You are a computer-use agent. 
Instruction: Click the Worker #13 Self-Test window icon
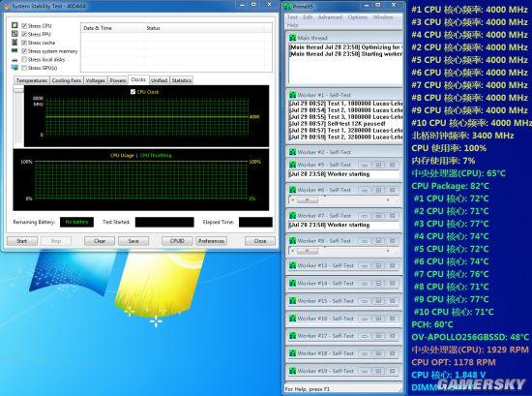(292, 265)
